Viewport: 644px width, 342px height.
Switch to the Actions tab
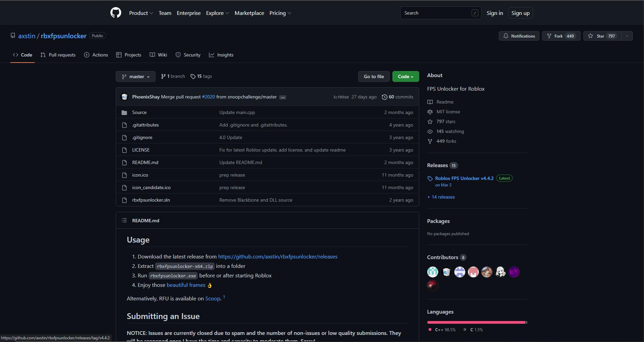96,55
